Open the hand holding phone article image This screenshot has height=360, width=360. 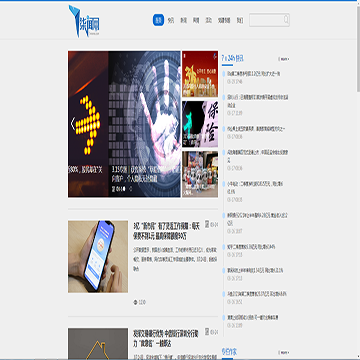[x=98, y=257]
